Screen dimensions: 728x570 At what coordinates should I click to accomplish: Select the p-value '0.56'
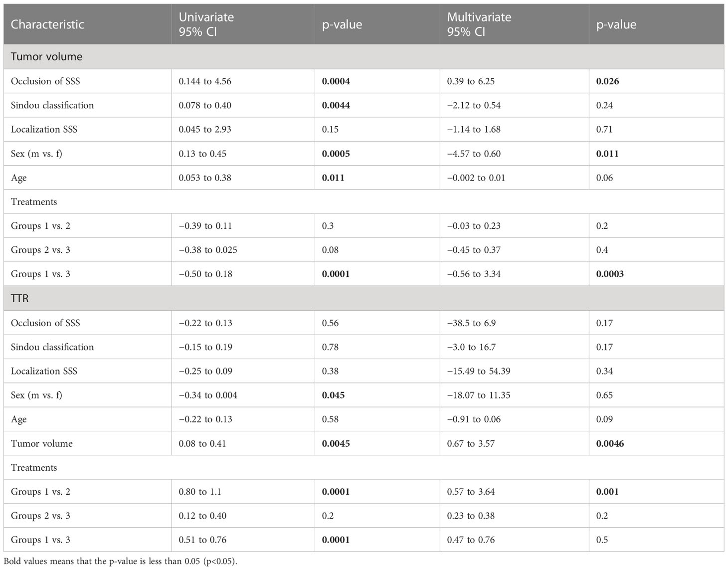click(330, 323)
